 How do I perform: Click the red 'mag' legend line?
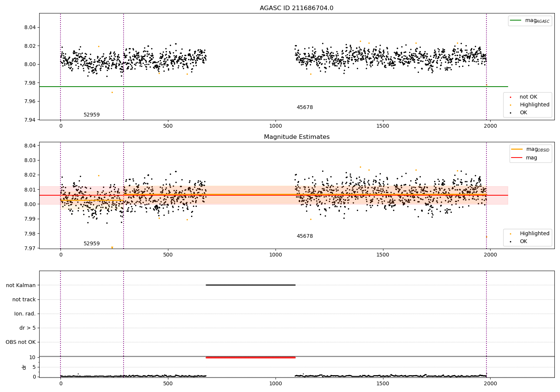(517, 158)
